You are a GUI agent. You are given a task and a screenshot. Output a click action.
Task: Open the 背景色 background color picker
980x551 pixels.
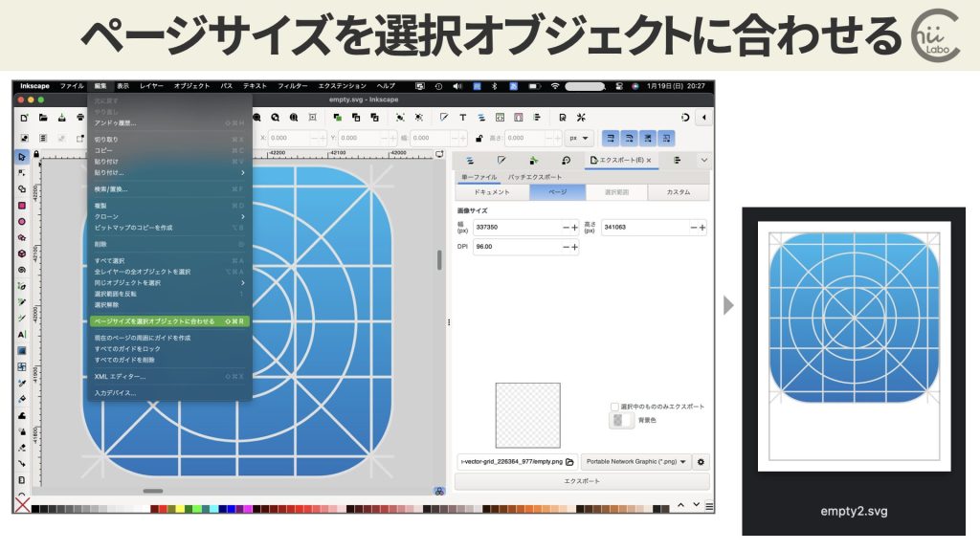pyautogui.click(x=622, y=421)
